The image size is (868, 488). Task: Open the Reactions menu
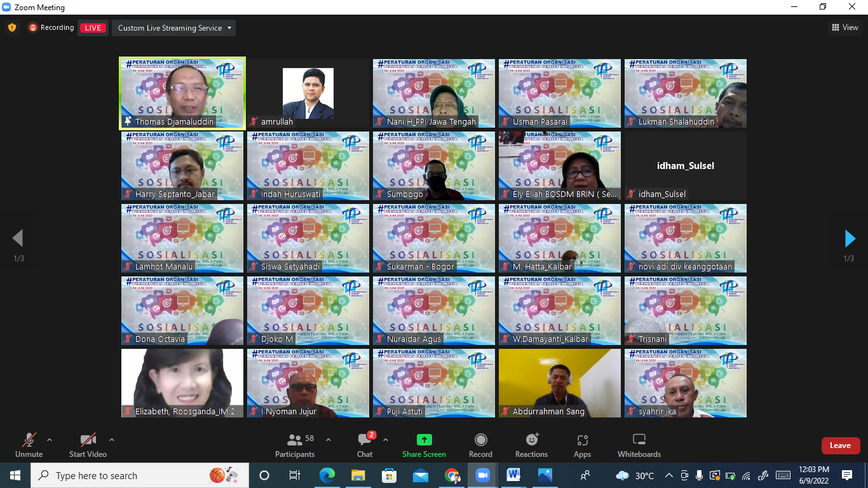point(532,440)
